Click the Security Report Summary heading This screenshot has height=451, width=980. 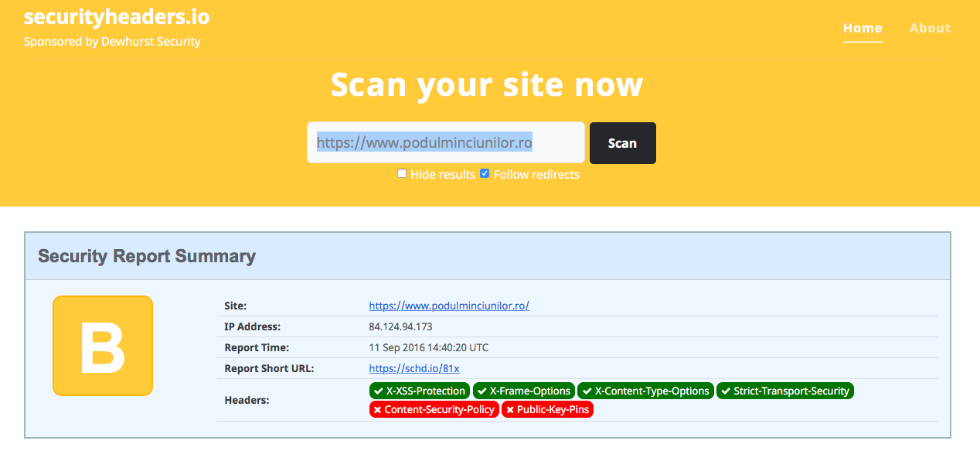point(147,256)
